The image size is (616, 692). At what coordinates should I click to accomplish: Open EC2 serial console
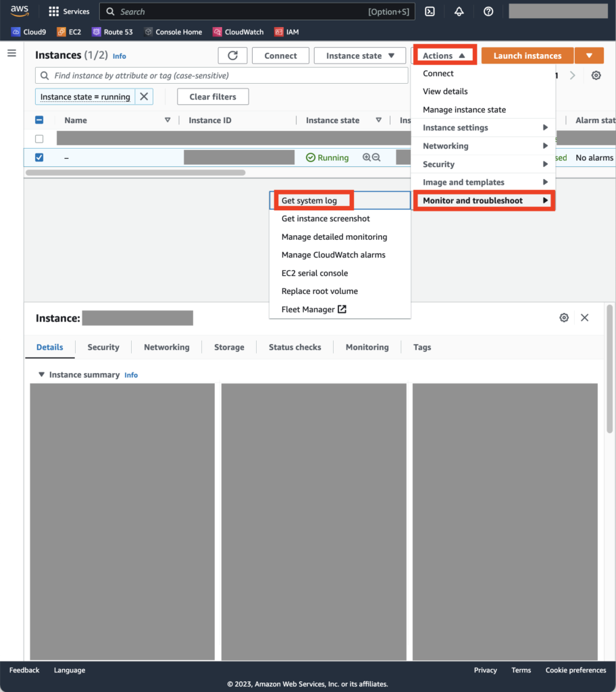(x=340, y=273)
